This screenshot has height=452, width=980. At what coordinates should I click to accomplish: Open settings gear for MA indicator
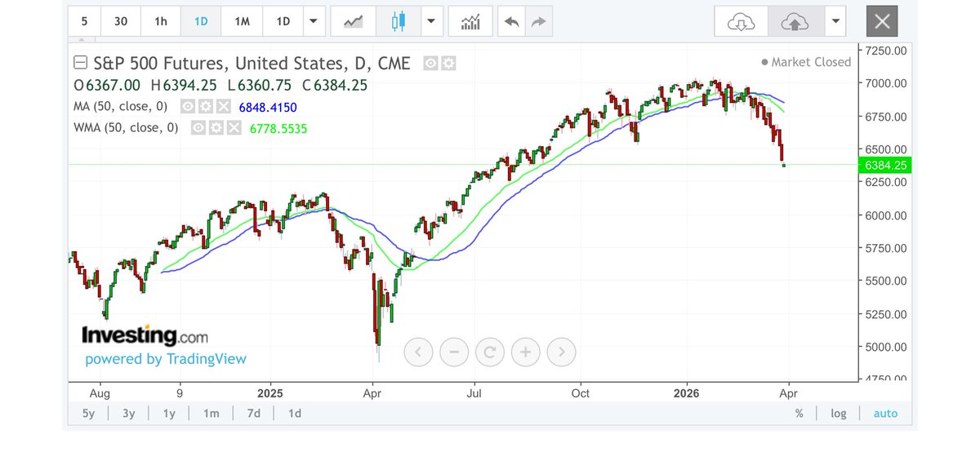204,106
